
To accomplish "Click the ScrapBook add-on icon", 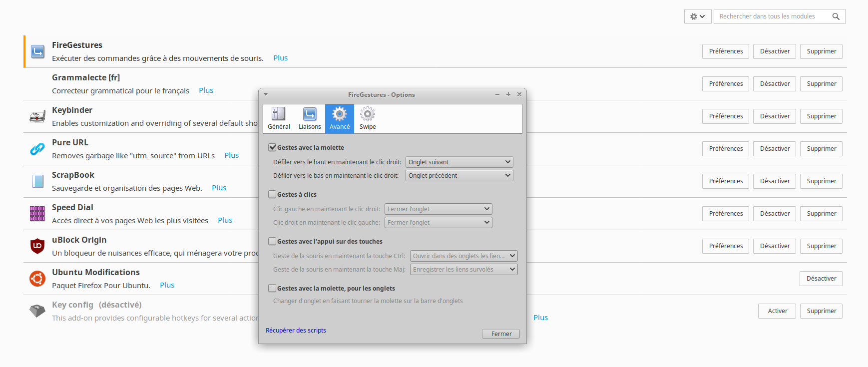I will [x=37, y=181].
